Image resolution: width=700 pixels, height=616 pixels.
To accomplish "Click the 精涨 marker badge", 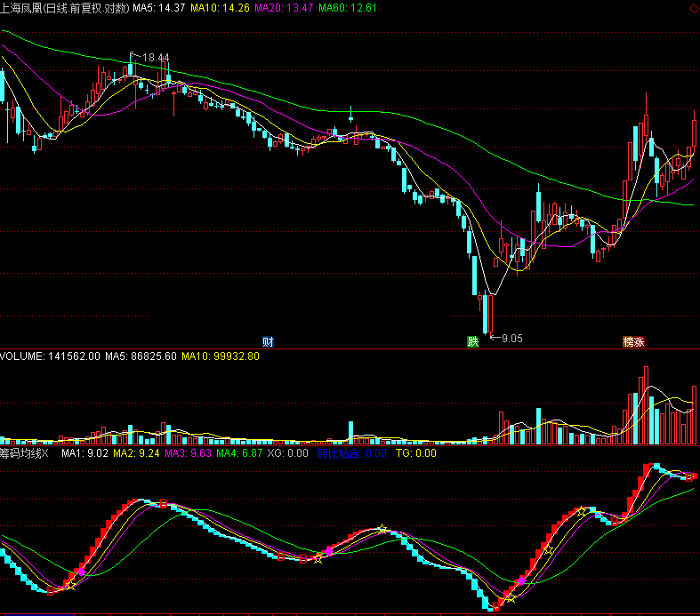I will click(x=633, y=341).
